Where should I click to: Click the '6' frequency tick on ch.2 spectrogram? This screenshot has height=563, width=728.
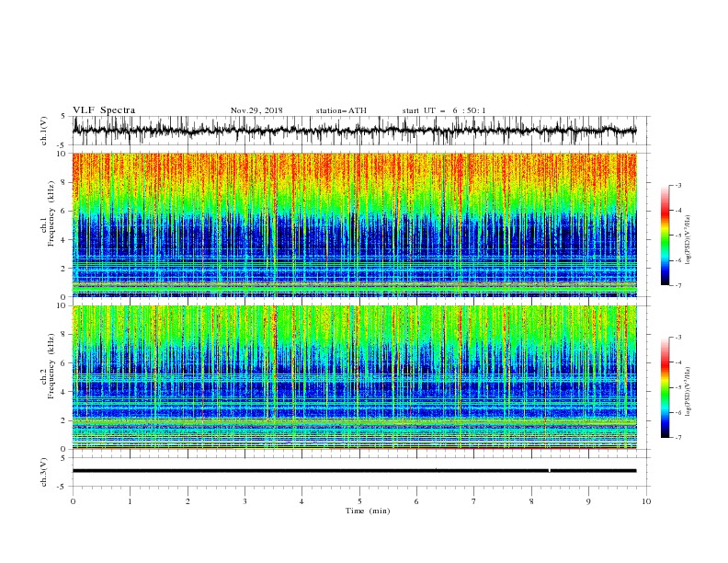tap(63, 363)
